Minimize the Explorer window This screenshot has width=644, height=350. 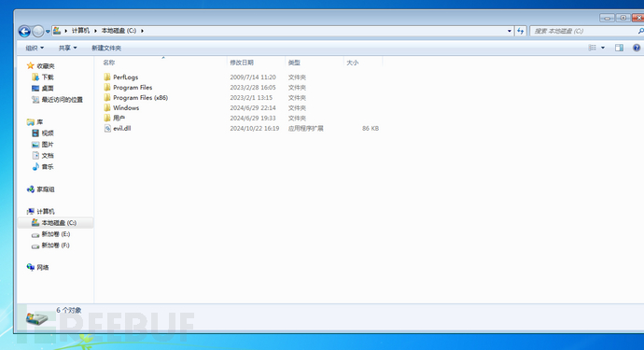[607, 18]
